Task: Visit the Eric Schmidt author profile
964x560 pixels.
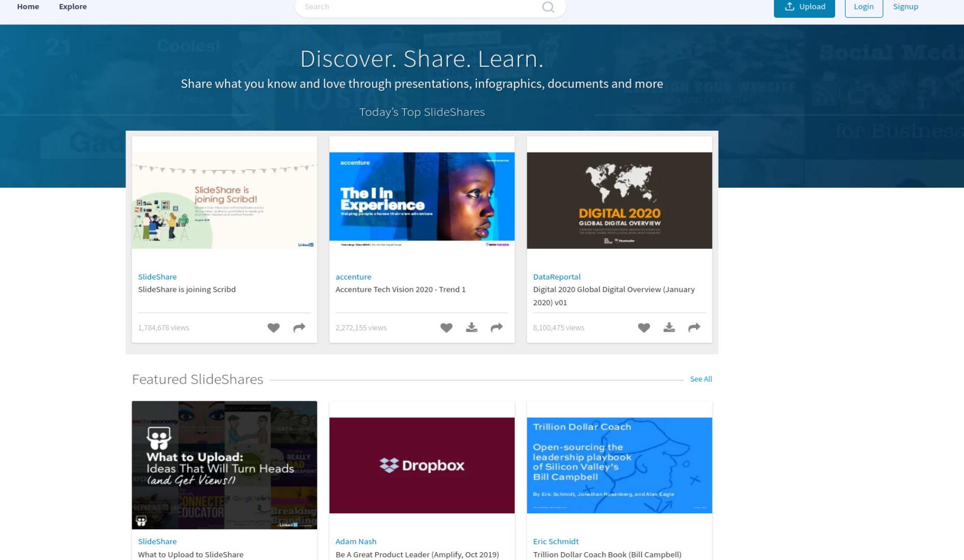Action: pos(556,541)
